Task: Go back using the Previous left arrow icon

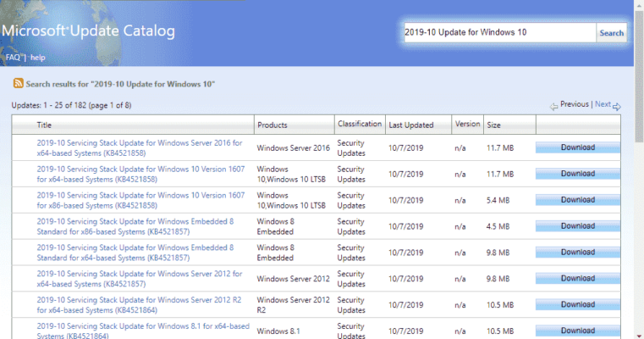Action: 554,107
